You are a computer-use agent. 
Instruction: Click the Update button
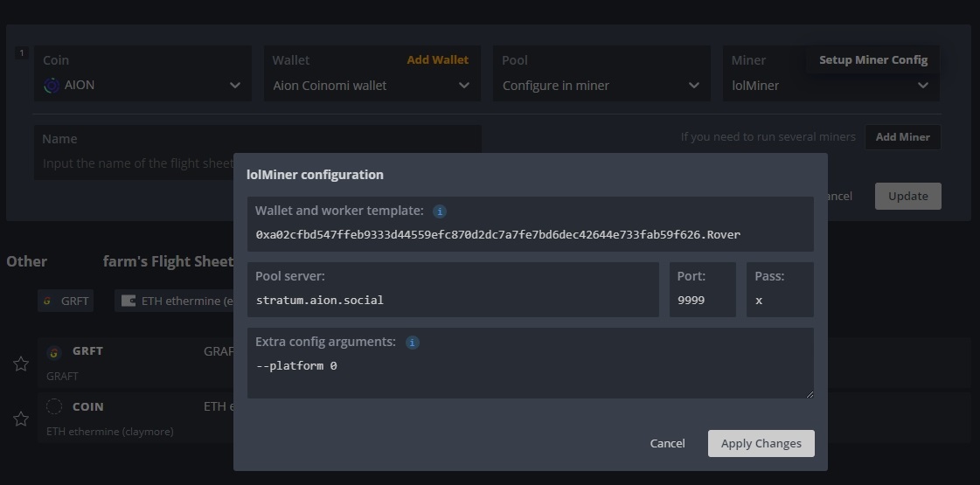[x=907, y=197]
